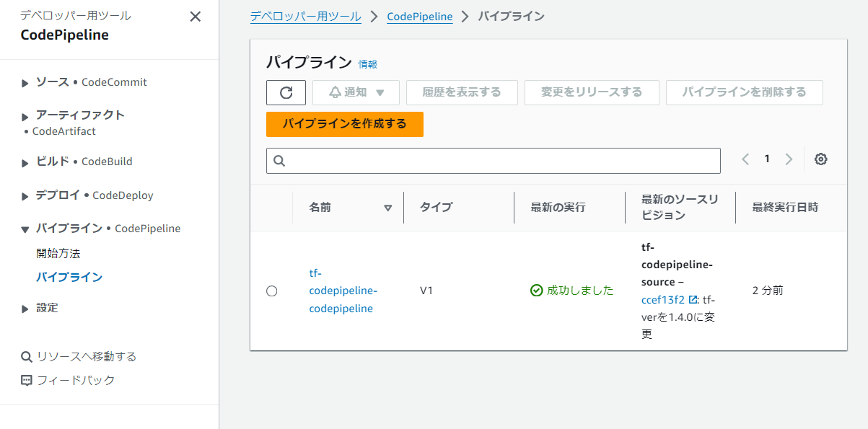
Task: Click the V1 type cell
Action: click(x=428, y=291)
